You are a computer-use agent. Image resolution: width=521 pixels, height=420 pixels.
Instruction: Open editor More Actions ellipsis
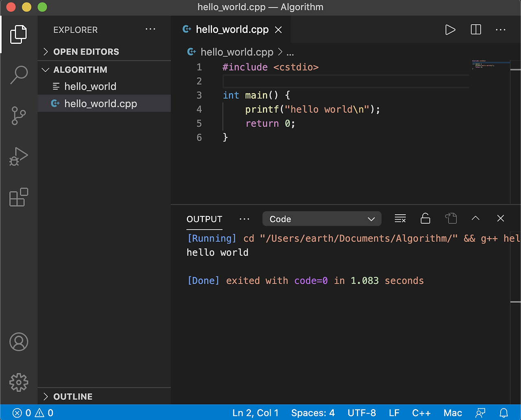(501, 30)
